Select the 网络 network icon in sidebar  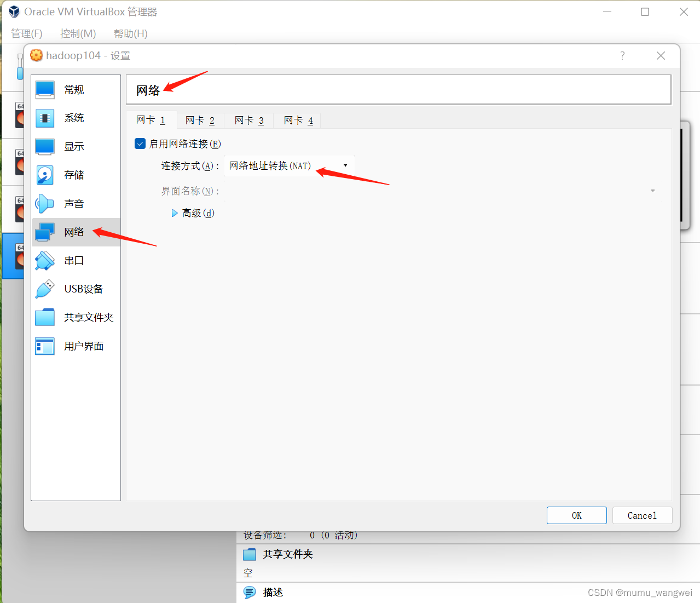tap(45, 232)
